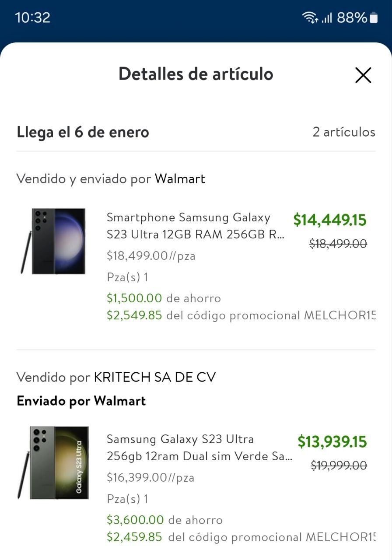This screenshot has width=392, height=560.
Task: Tap the $13,939.15 discounted price
Action: (x=332, y=441)
